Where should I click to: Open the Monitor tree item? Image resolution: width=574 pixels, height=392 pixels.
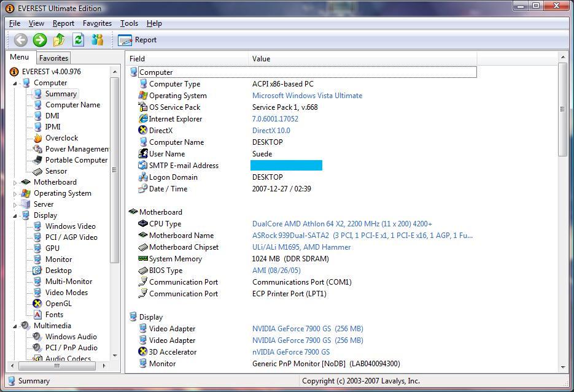(x=58, y=259)
